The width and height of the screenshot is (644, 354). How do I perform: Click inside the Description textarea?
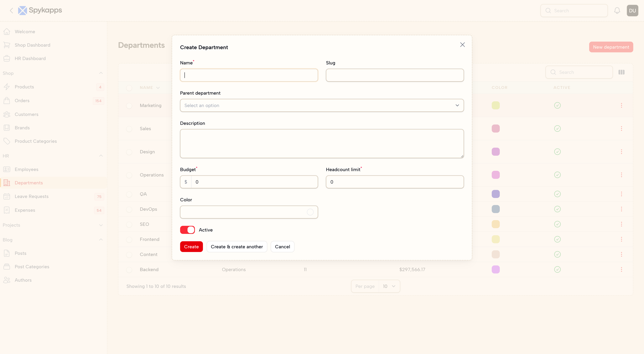click(322, 144)
